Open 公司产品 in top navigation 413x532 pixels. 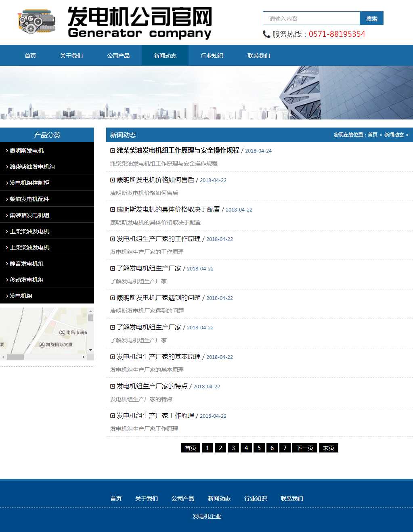click(x=118, y=56)
